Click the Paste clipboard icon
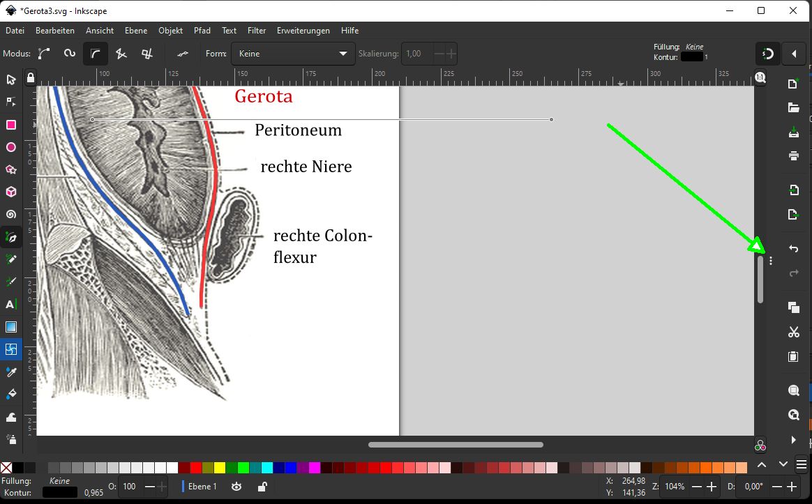The image size is (812, 504). [793, 356]
